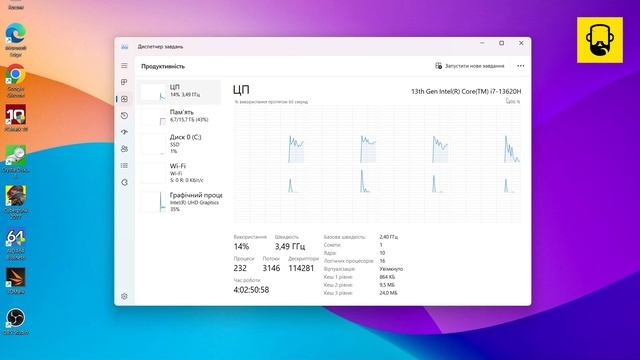Open the 3DMark desktop shortcut
The height and width of the screenshot is (360, 640).
[x=16, y=281]
